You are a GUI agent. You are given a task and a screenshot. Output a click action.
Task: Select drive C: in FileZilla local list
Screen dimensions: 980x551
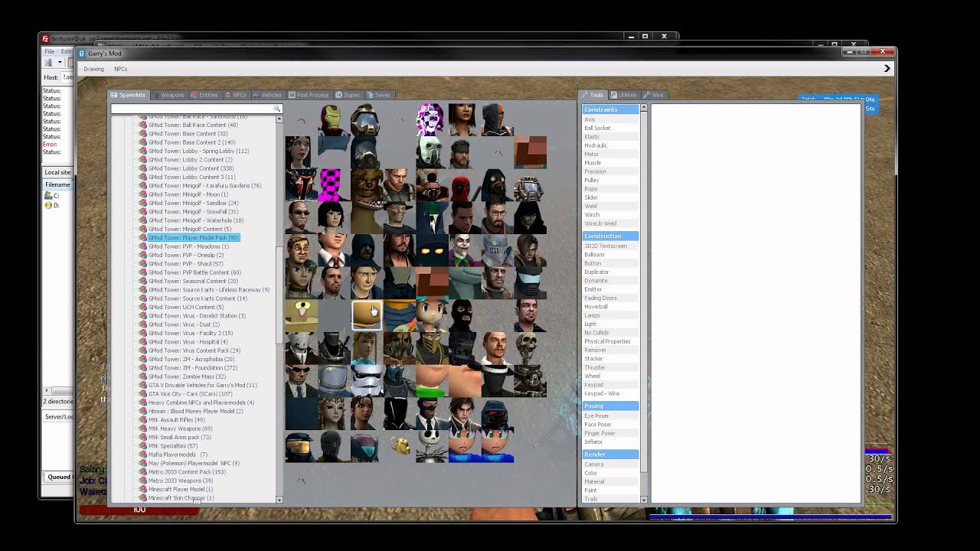(x=52, y=196)
